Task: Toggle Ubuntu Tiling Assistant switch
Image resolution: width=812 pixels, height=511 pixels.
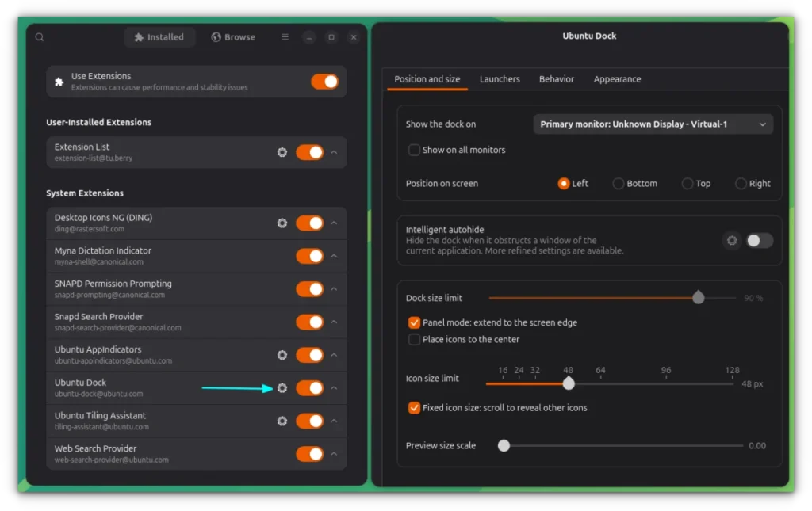Action: (x=310, y=421)
